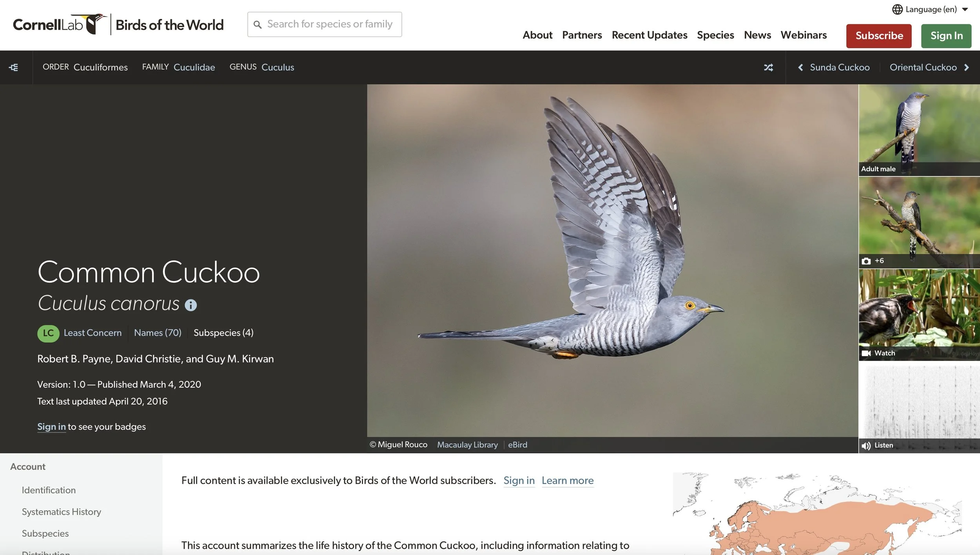Click the Subscribe button
Screen dimensions: 980x555
tap(879, 36)
